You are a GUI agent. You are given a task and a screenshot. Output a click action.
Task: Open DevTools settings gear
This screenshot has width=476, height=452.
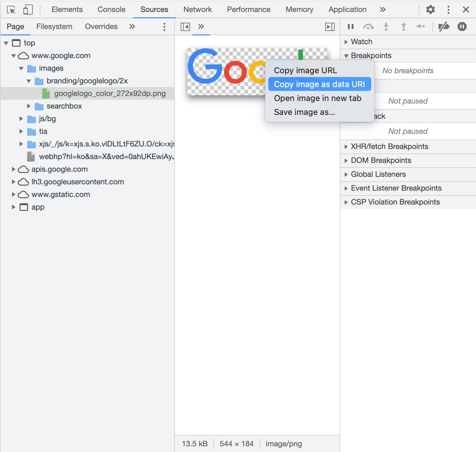(x=430, y=9)
